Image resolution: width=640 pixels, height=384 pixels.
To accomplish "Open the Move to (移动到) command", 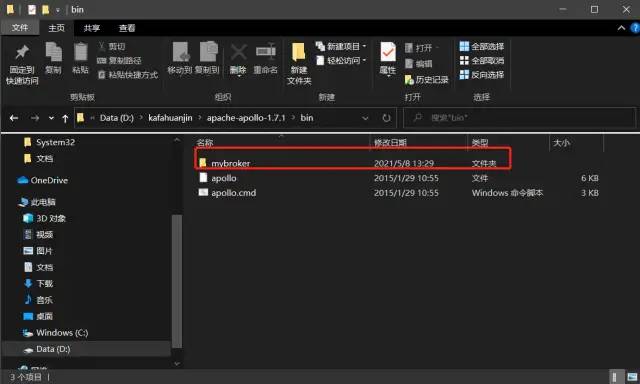I will point(180,58).
